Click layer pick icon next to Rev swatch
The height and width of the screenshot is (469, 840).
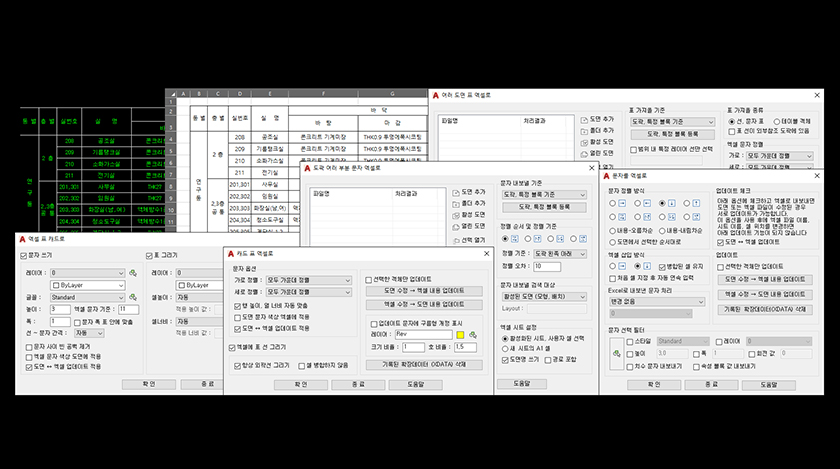472,334
